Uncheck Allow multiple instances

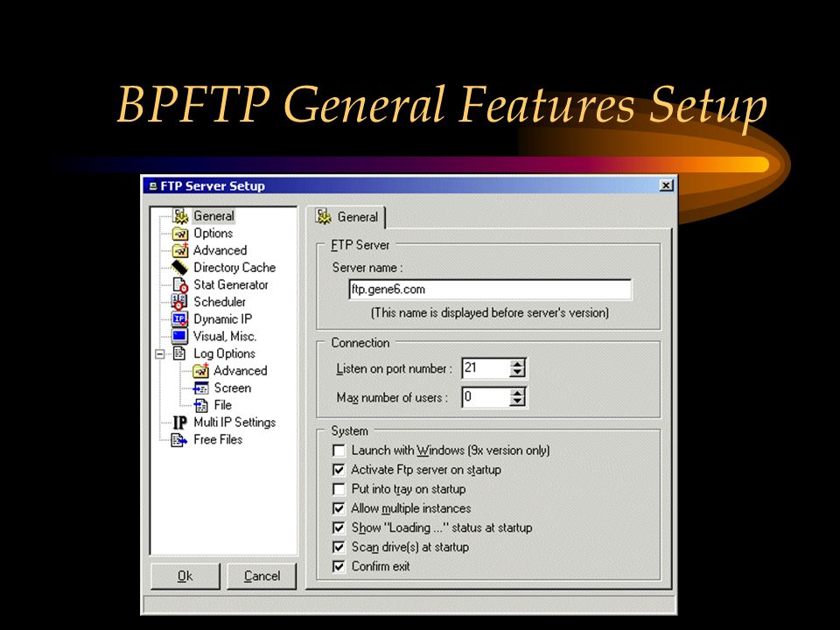pyautogui.click(x=339, y=508)
